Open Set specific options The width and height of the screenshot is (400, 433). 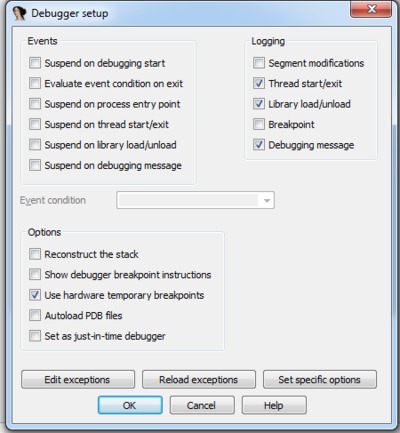320,379
